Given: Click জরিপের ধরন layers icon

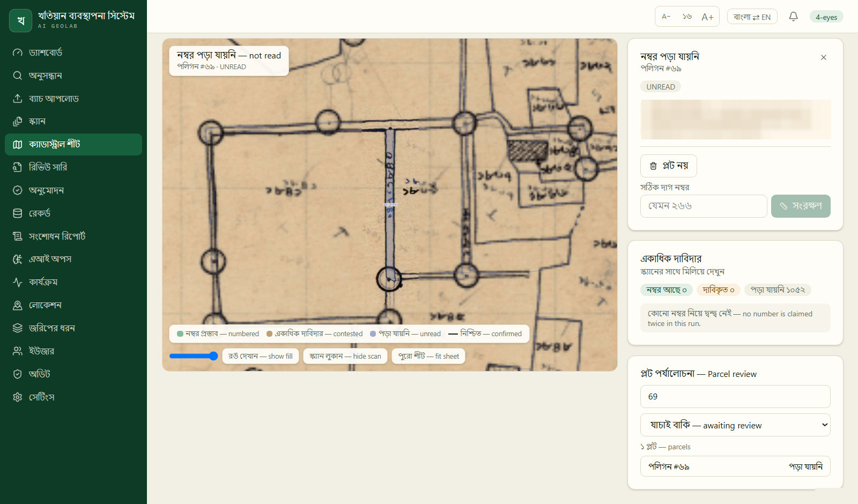Looking at the screenshot, I should [x=18, y=328].
